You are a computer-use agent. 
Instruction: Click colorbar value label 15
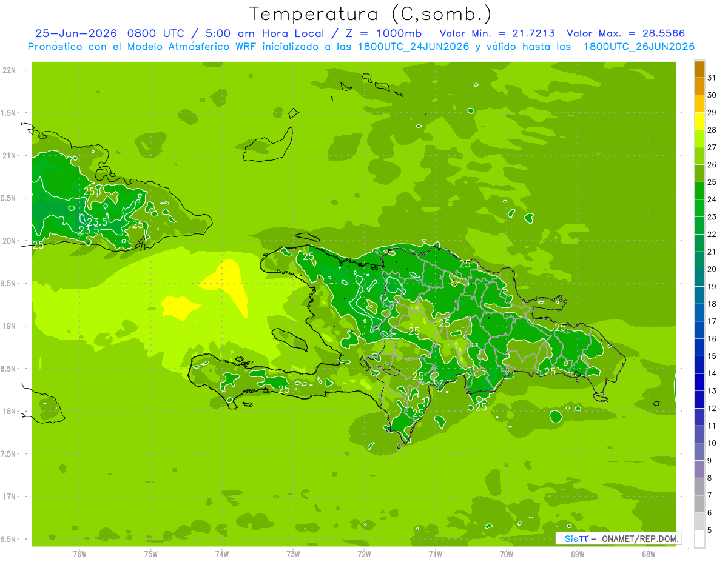pos(712,356)
